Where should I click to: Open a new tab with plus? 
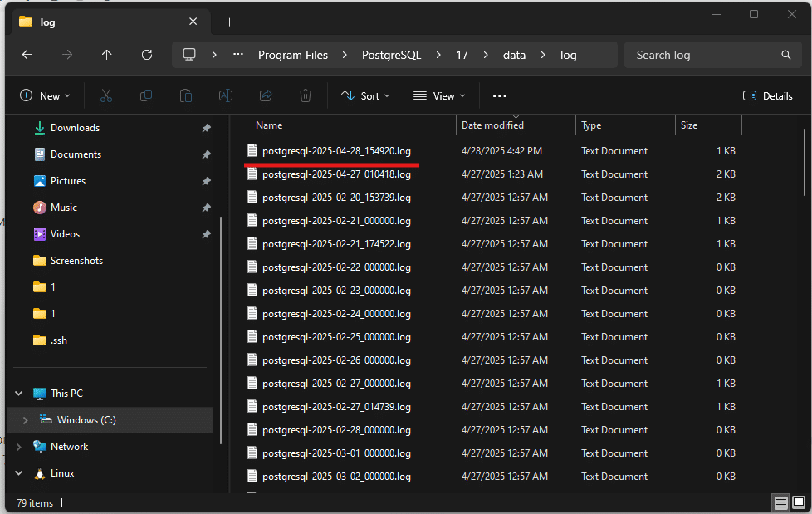click(229, 22)
